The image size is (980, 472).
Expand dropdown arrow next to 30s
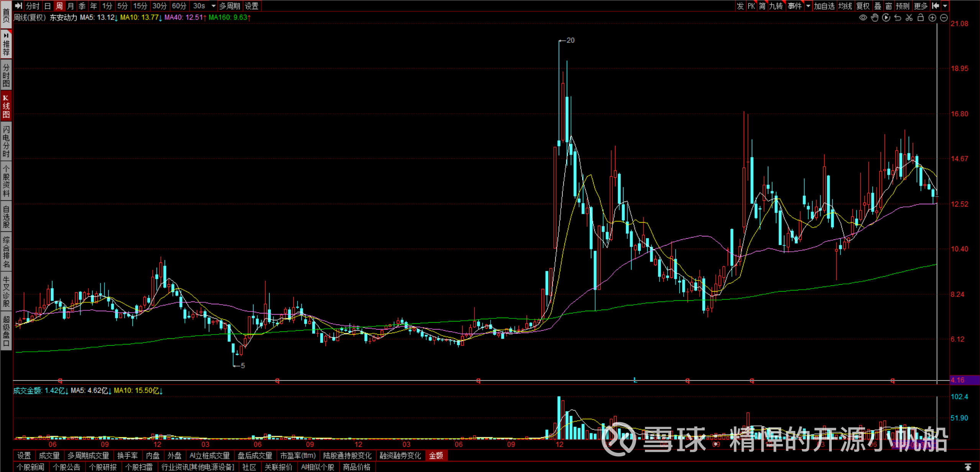[214, 6]
